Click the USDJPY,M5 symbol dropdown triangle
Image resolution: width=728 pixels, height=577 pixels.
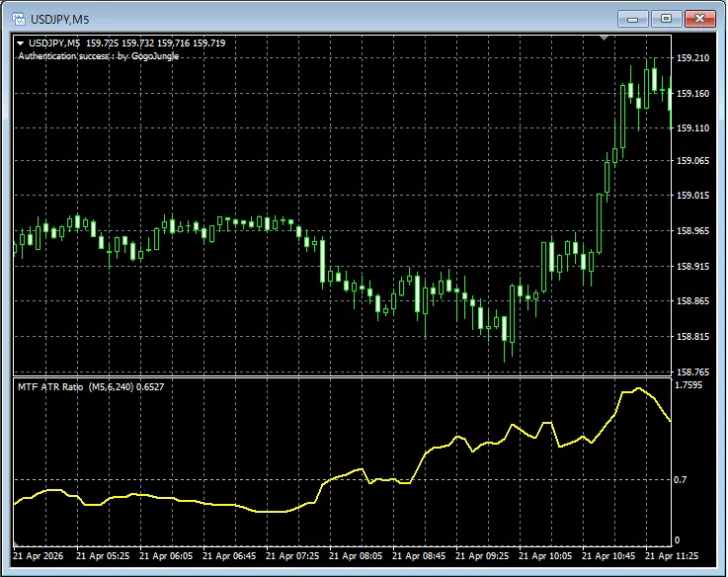pos(22,43)
